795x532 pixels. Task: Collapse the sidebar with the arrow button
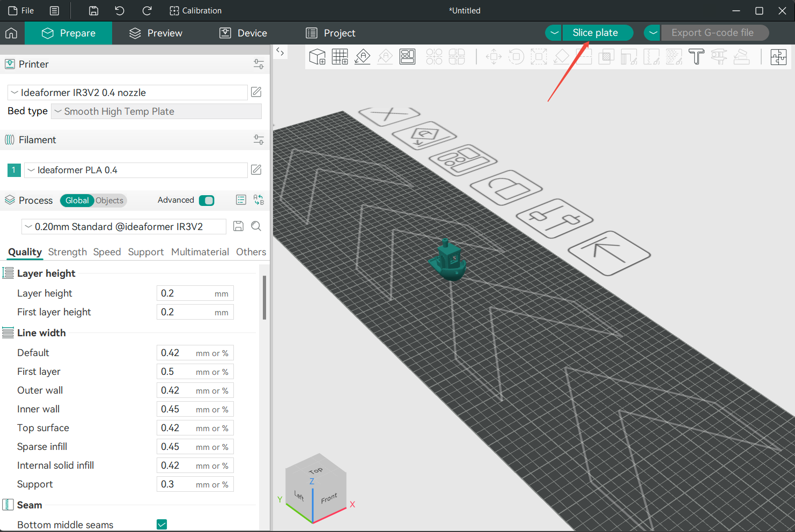[280, 52]
